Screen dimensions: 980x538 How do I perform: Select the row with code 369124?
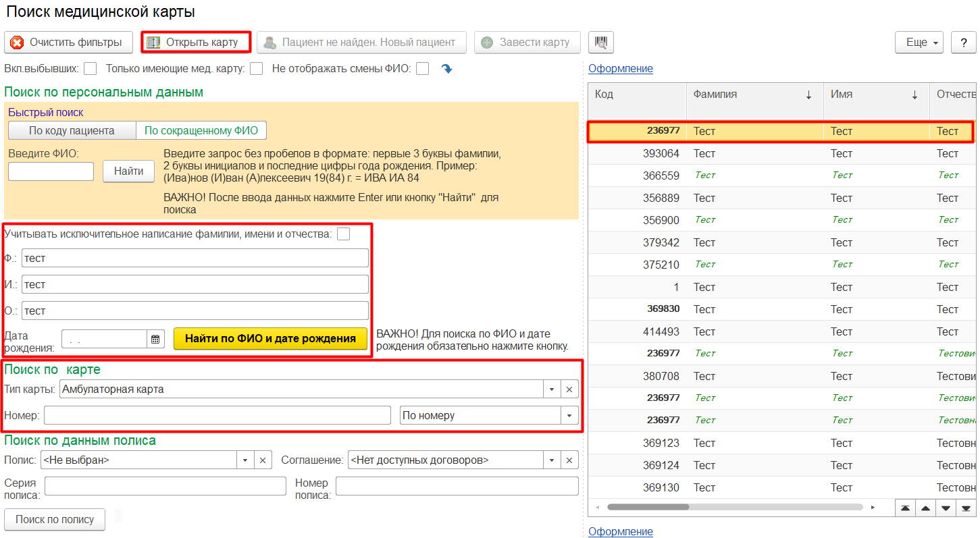point(782,465)
